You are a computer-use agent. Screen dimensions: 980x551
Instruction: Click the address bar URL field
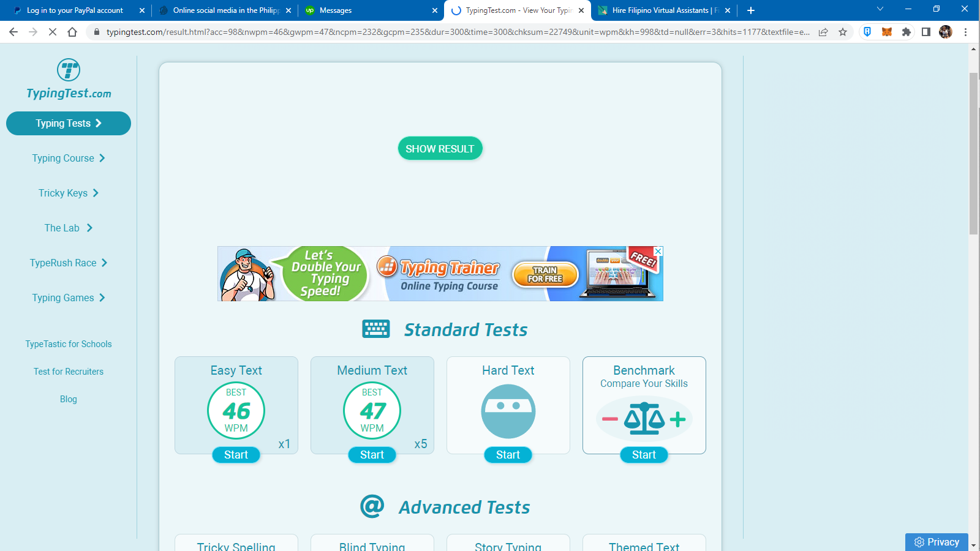(x=458, y=32)
